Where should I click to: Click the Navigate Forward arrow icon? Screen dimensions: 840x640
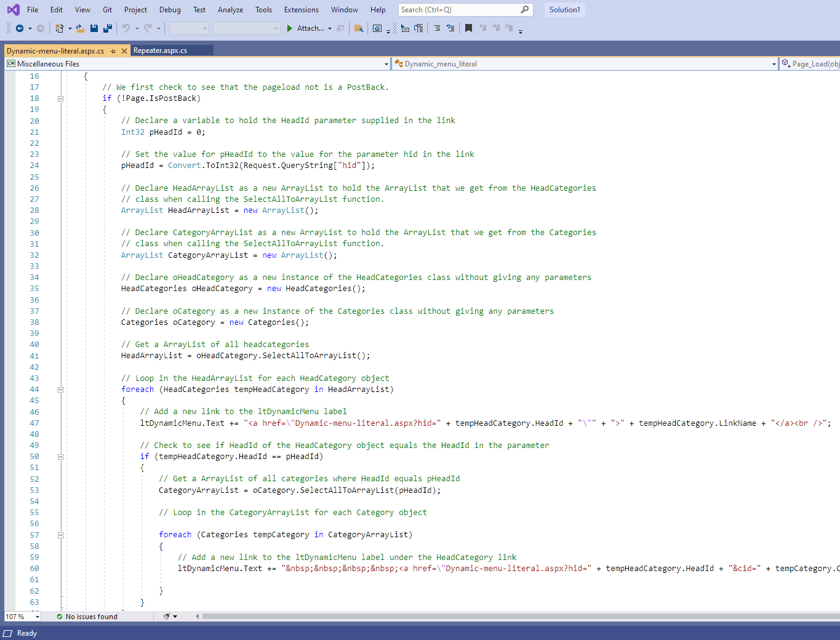pyautogui.click(x=41, y=28)
